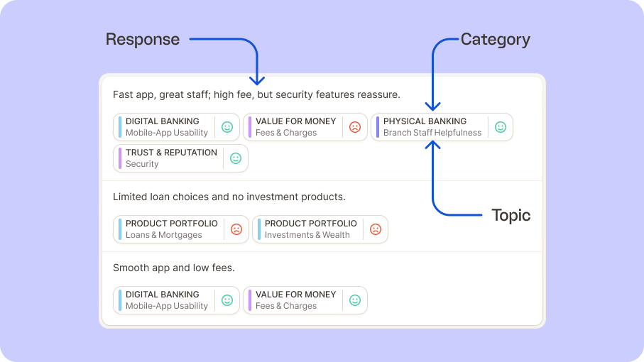The width and height of the screenshot is (644, 362).
Task: Click smiley icon on Trust & Reputation tag
Action: click(236, 158)
